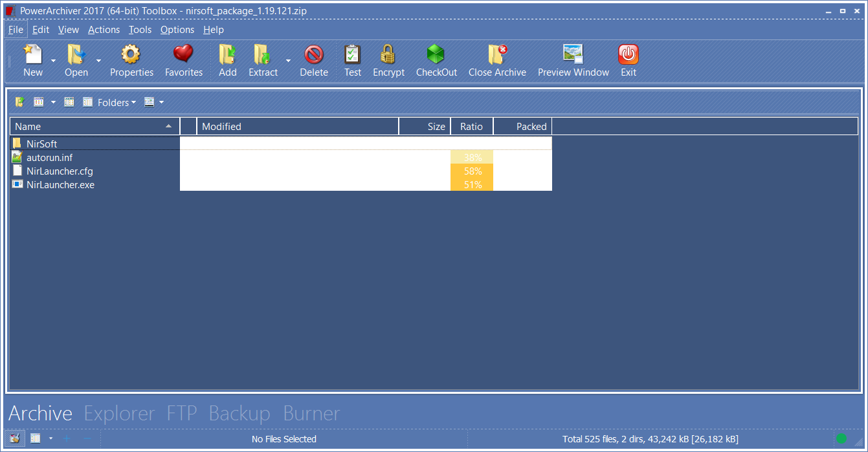Image resolution: width=868 pixels, height=452 pixels.
Task: Select the NirLauncher.exe file
Action: tap(60, 184)
